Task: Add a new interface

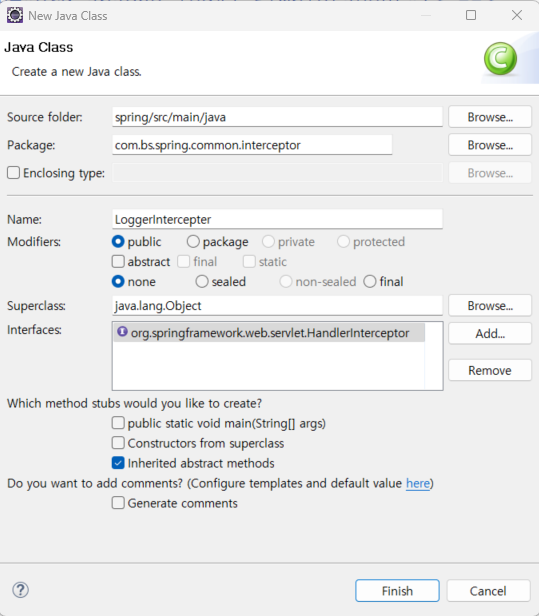Action: (490, 334)
